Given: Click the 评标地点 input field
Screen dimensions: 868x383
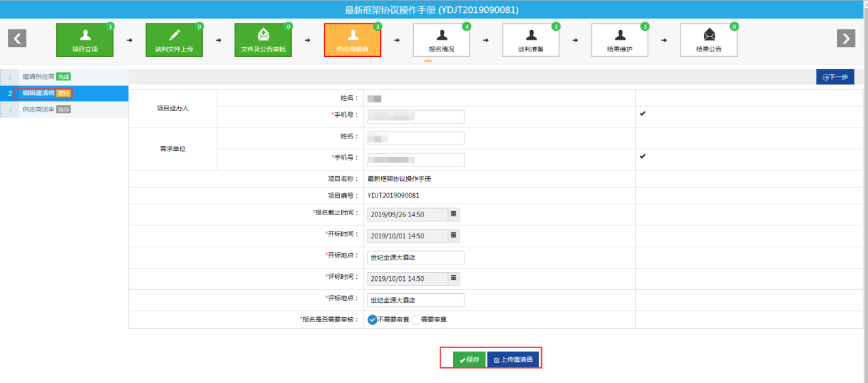Looking at the screenshot, I should coord(415,300).
